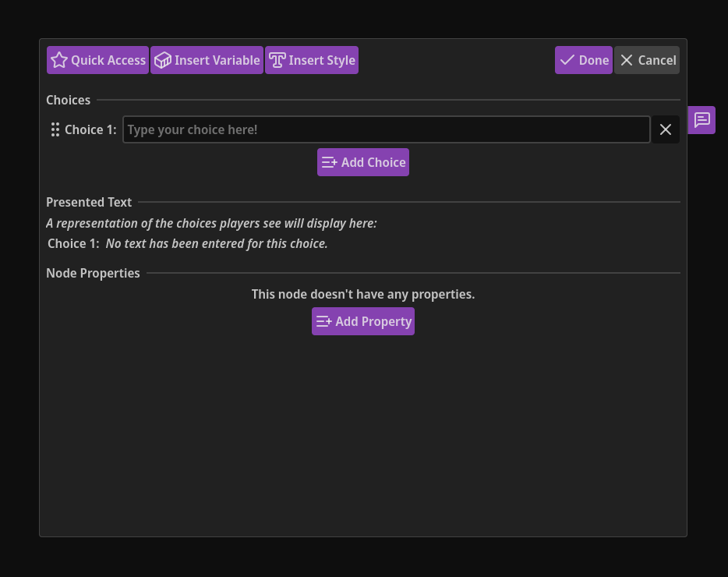728x577 pixels.
Task: Click the text-style icon on Insert Style
Action: tap(277, 59)
